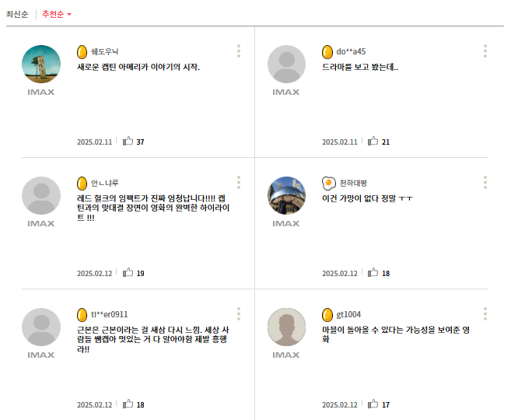Open user profile 안ㄴ나쿠
This screenshot has height=420, width=511.
pyautogui.click(x=105, y=184)
